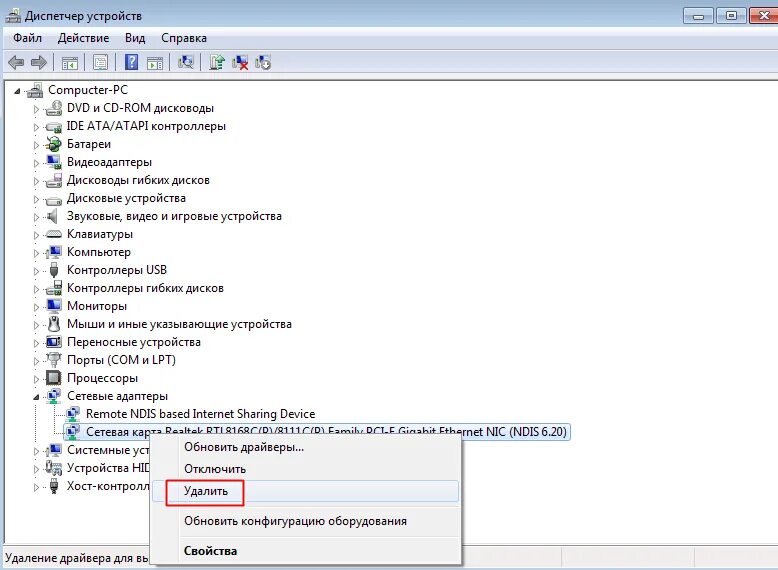Toggle action pane toolbar icon
Screen dimensions: 778x570
pyautogui.click(x=155, y=63)
